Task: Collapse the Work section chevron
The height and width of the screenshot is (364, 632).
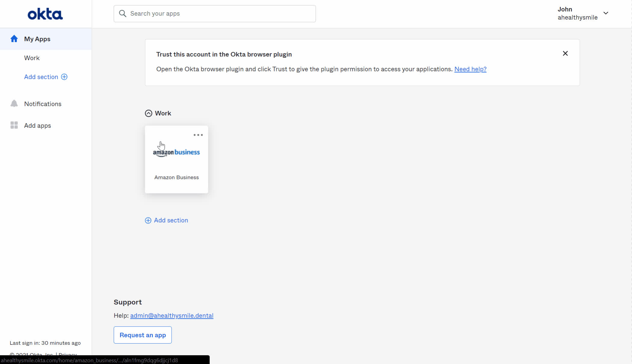Action: pos(148,113)
